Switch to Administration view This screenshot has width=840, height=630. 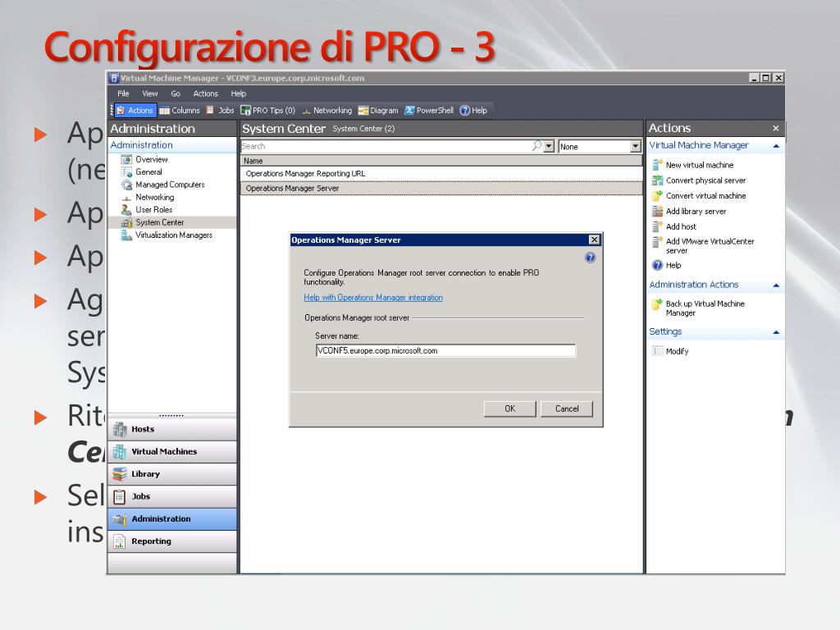point(172,519)
